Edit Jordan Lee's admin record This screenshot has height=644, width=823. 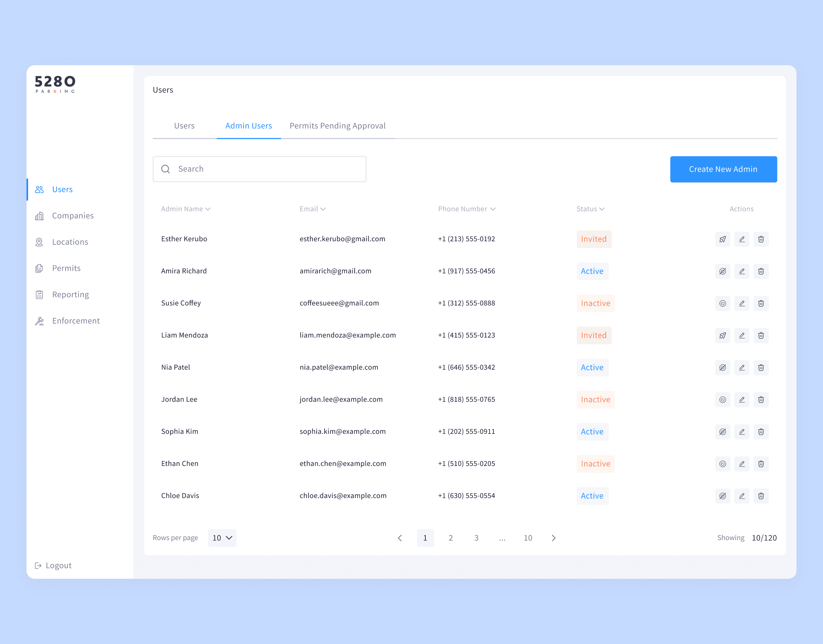[x=742, y=399]
